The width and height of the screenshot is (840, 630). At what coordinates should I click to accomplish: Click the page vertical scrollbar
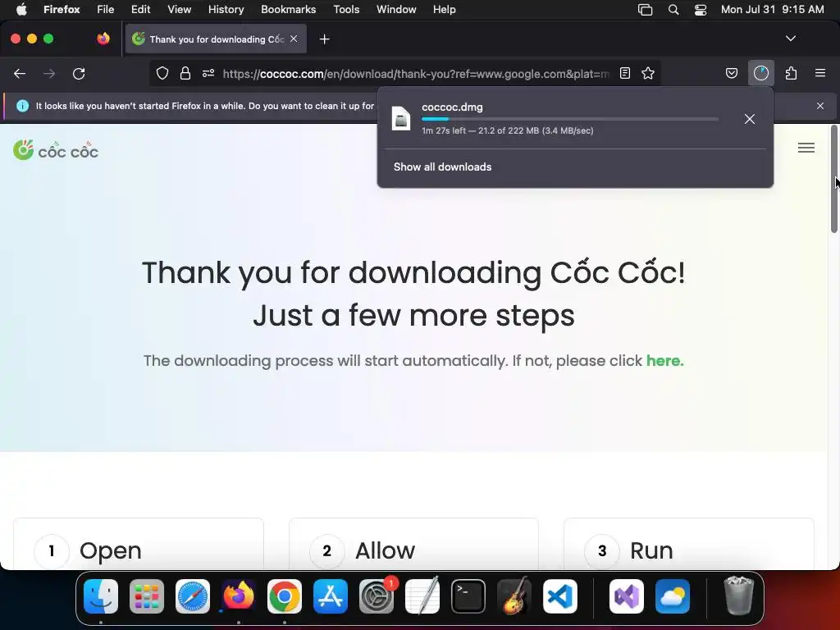point(833,179)
